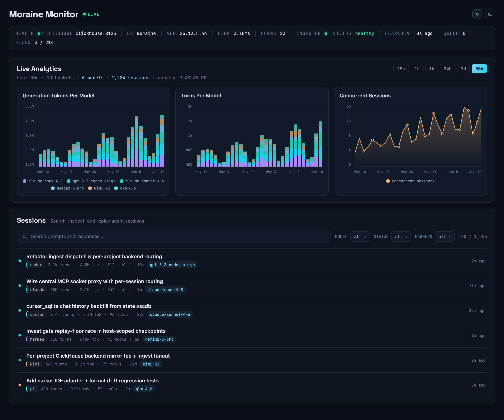The image size is (504, 420).
Task: Click the kimi-k2 model badge in sessions
Action: [151, 364]
